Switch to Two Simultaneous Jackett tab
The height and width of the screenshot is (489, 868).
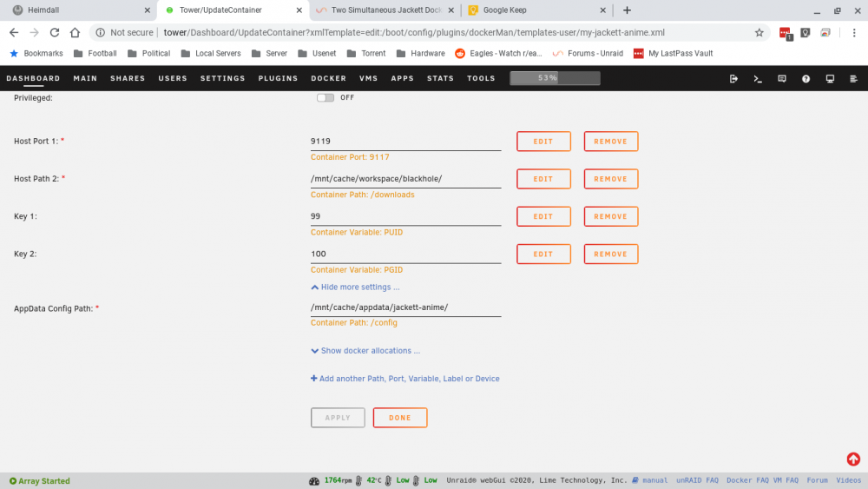pyautogui.click(x=385, y=10)
